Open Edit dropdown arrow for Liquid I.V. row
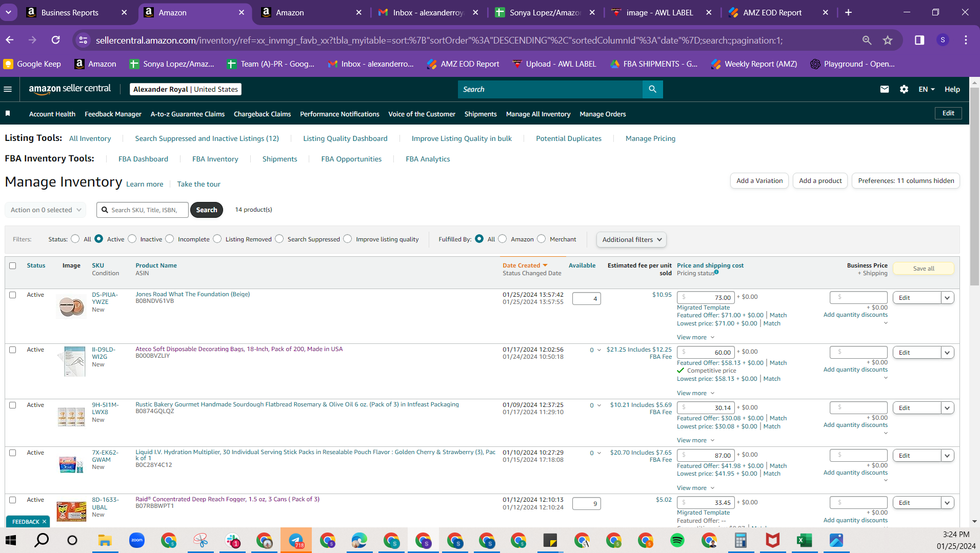 coord(948,456)
